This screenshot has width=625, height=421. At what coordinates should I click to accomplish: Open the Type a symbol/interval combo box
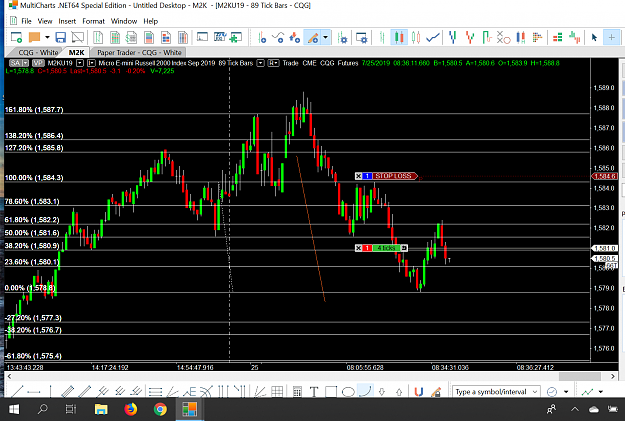496,392
